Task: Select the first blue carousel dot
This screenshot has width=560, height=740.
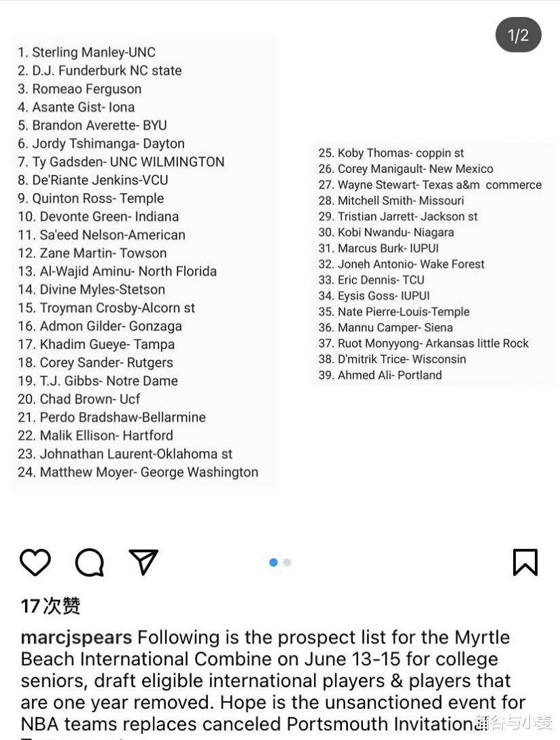Action: pyautogui.click(x=273, y=562)
